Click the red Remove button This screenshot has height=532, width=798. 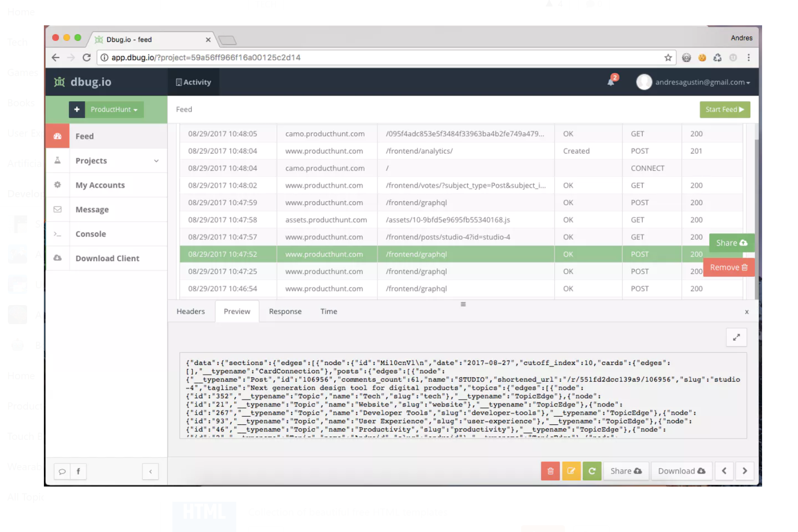(x=729, y=267)
